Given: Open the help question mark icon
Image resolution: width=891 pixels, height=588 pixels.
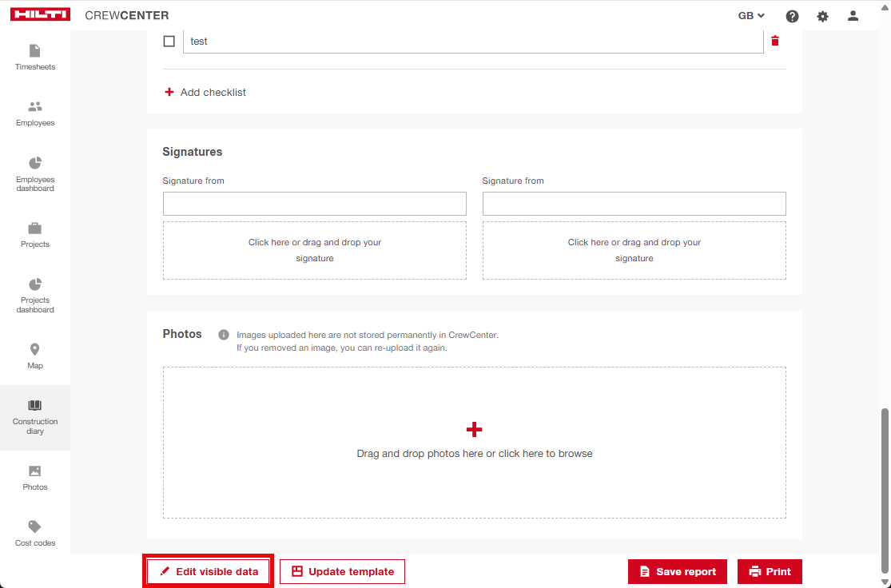Looking at the screenshot, I should point(792,16).
